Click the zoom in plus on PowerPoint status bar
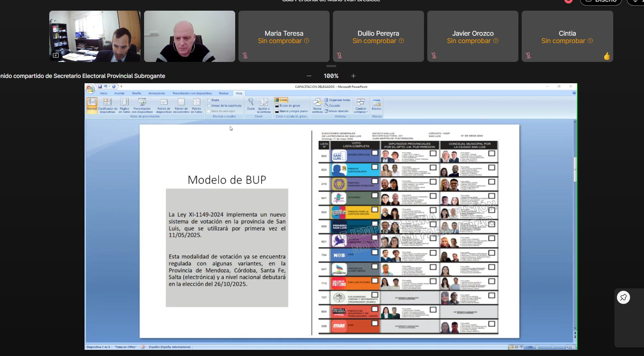Image resolution: width=644 pixels, height=356 pixels. tap(567, 347)
